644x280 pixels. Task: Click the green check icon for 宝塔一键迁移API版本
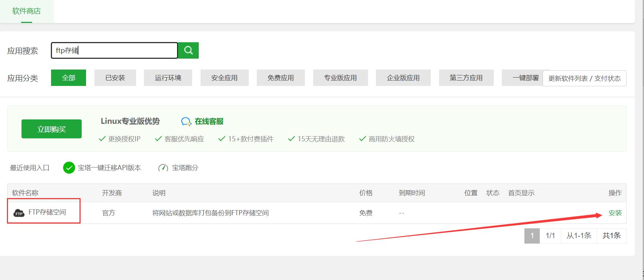[x=69, y=168]
